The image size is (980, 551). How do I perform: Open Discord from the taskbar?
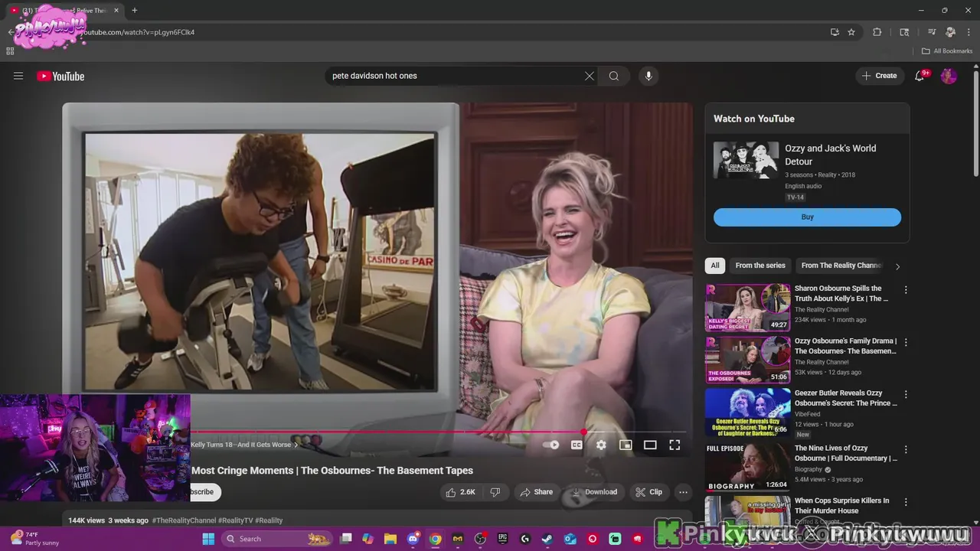tap(413, 539)
